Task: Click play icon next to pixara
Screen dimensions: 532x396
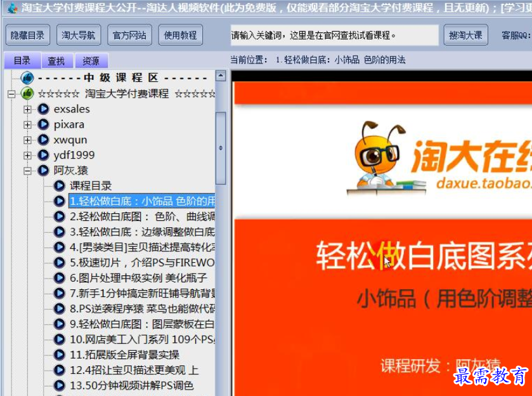Action: [43, 124]
